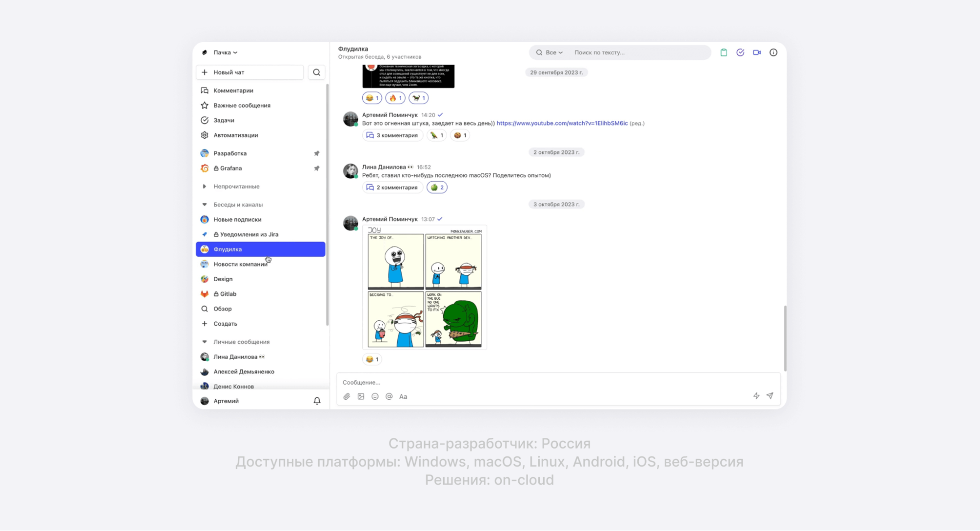Open the YouTube link in message
The width and height of the screenshot is (980, 531).
562,123
